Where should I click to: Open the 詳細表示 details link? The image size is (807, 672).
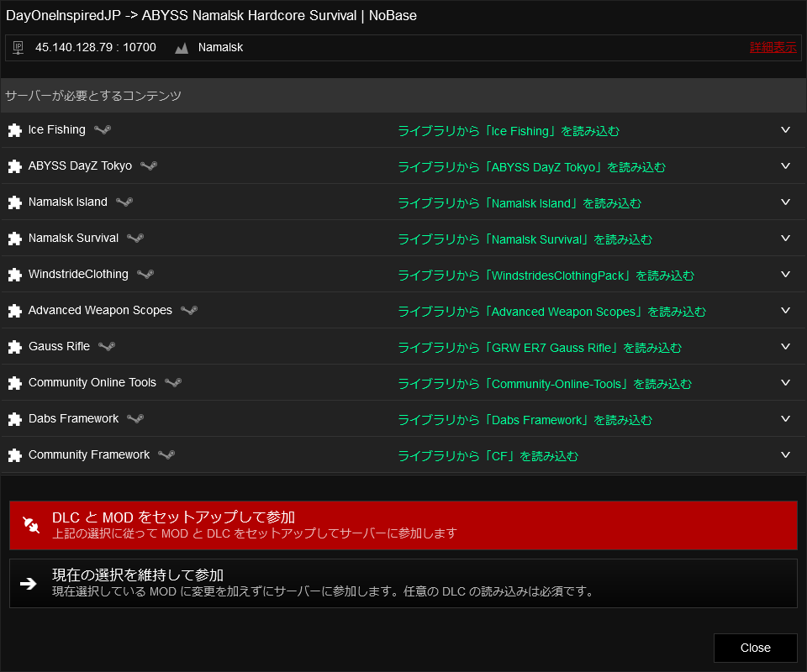(773, 48)
